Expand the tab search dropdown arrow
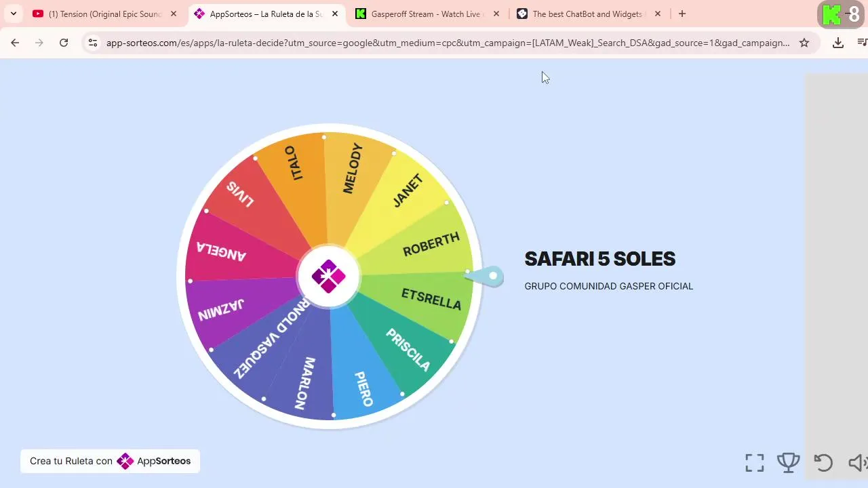This screenshot has width=868, height=488. [x=13, y=14]
